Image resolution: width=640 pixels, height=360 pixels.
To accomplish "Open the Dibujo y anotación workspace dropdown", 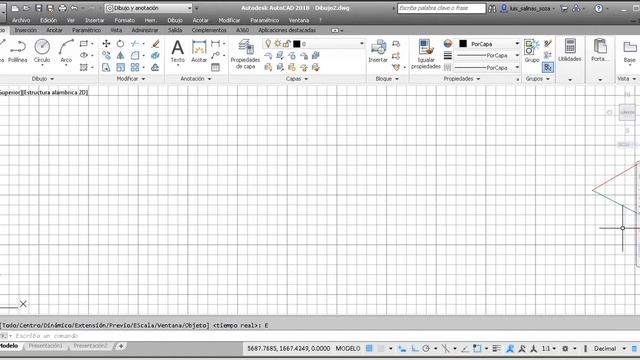I will pyautogui.click(x=149, y=8).
